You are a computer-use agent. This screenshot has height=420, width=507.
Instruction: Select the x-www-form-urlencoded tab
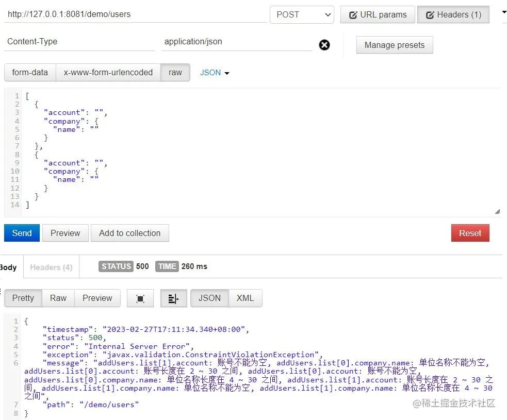pyautogui.click(x=108, y=73)
